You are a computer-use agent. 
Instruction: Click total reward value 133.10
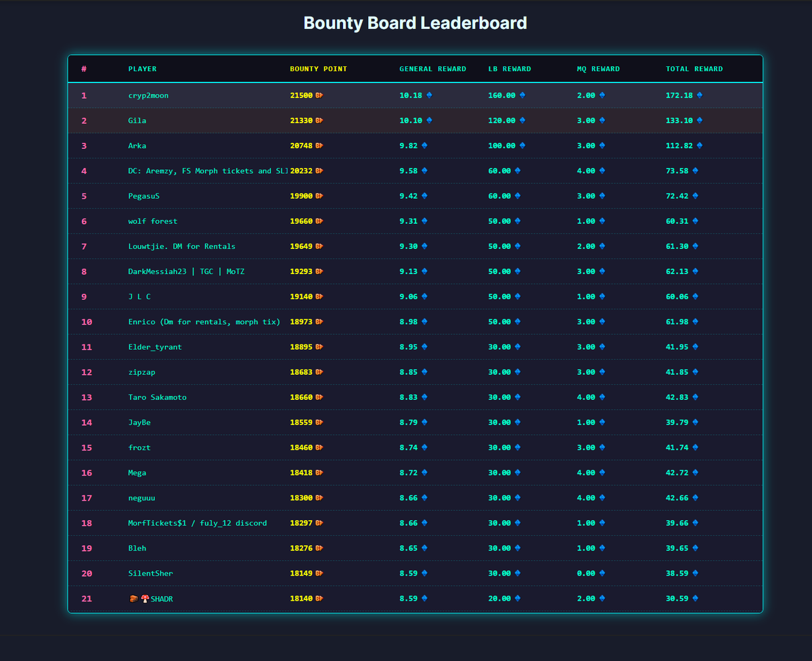pyautogui.click(x=679, y=120)
